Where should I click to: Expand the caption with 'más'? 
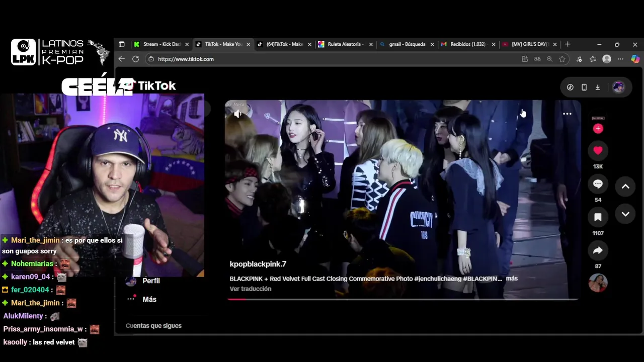(512, 278)
